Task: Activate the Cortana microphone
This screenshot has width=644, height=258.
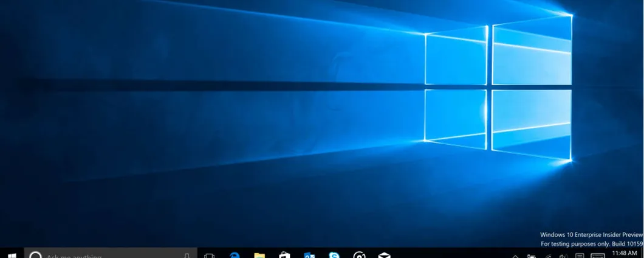Action: 187,256
